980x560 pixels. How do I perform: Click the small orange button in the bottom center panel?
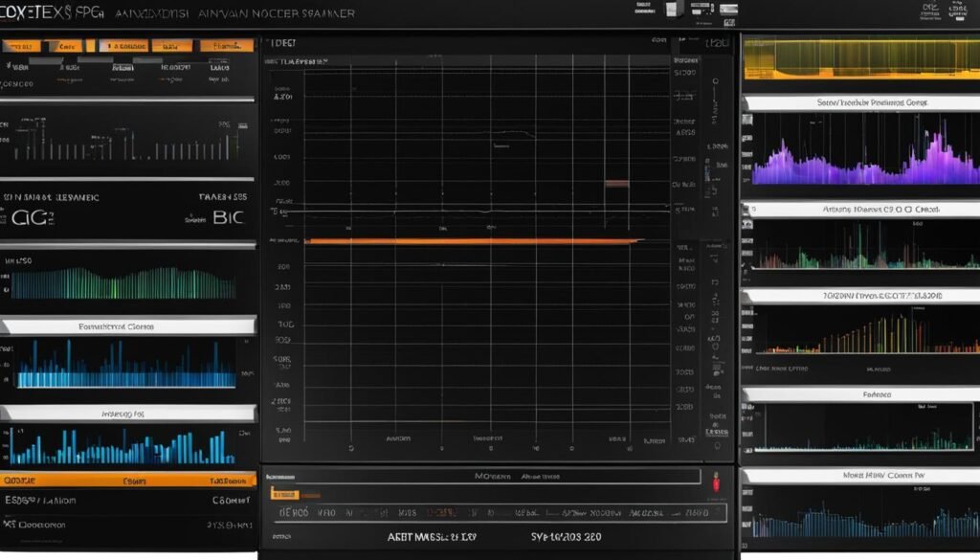click(284, 494)
